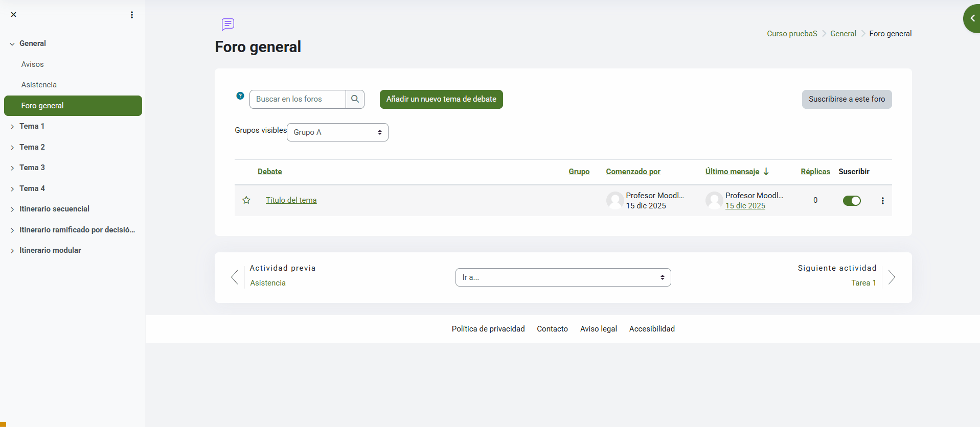This screenshot has width=980, height=427.
Task: Focus the 'Buscar en los foros' field
Action: (298, 99)
